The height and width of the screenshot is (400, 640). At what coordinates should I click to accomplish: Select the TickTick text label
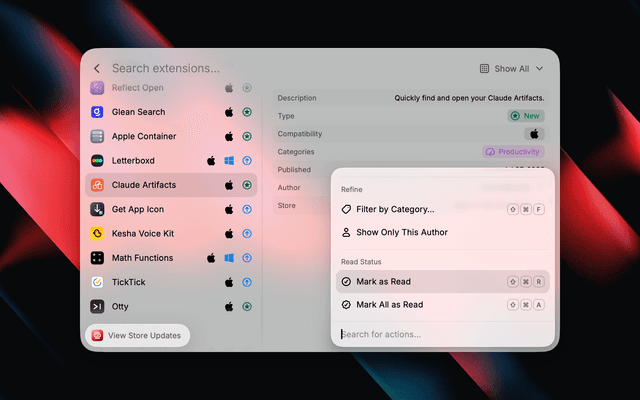pyautogui.click(x=129, y=282)
